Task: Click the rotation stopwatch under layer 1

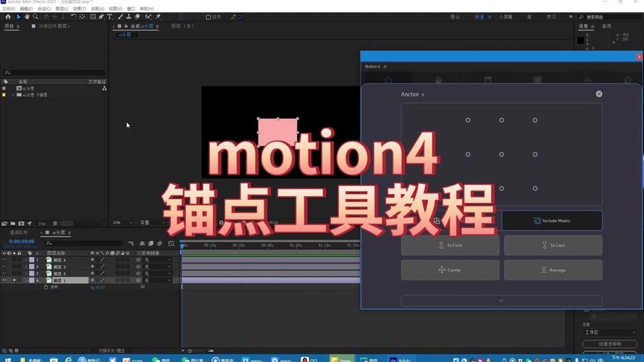Action: point(46,287)
